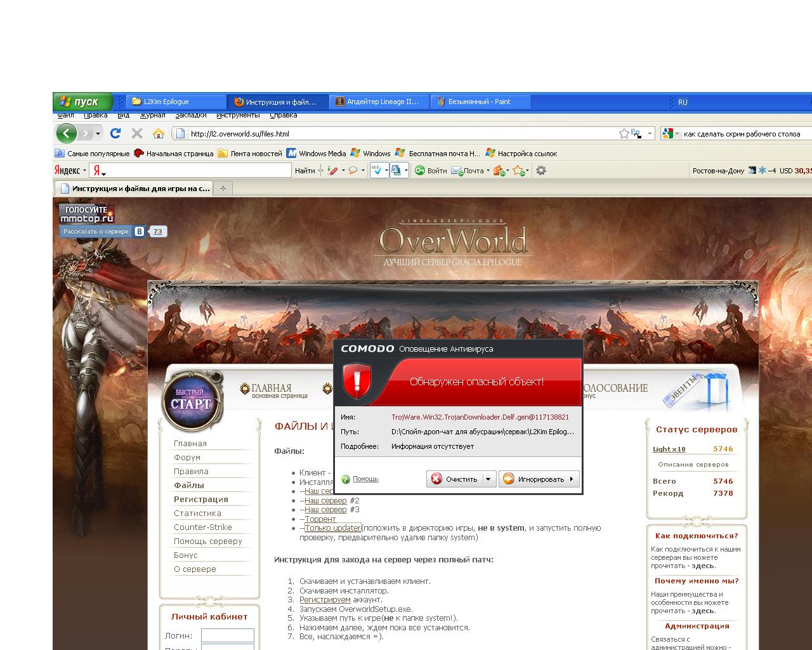This screenshot has height=650, width=812.
Task: Expand the Игнорировать button menu
Action: [572, 479]
